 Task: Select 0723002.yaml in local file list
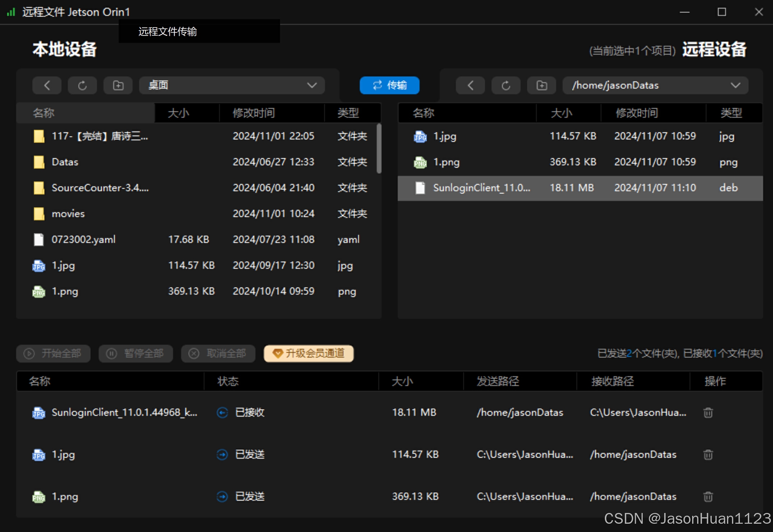click(83, 240)
